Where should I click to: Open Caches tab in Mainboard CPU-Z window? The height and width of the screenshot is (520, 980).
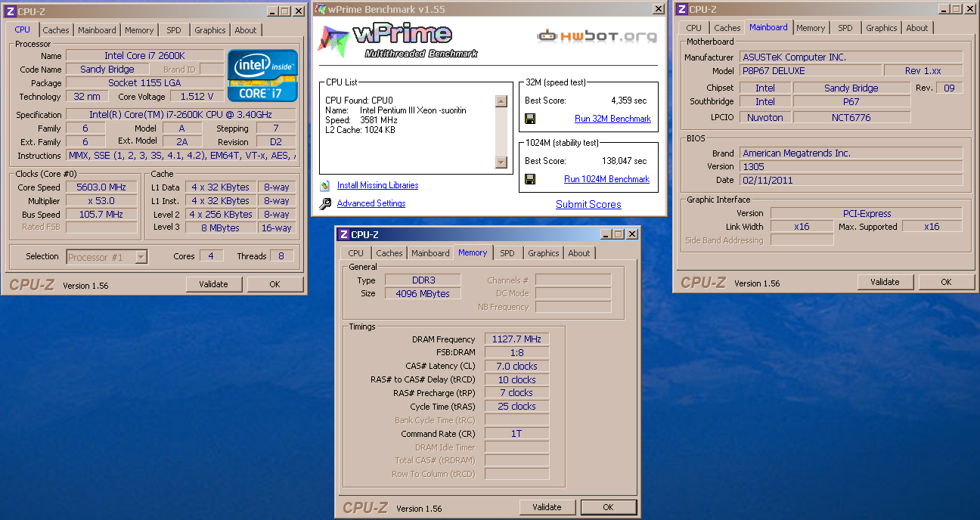coord(727,28)
